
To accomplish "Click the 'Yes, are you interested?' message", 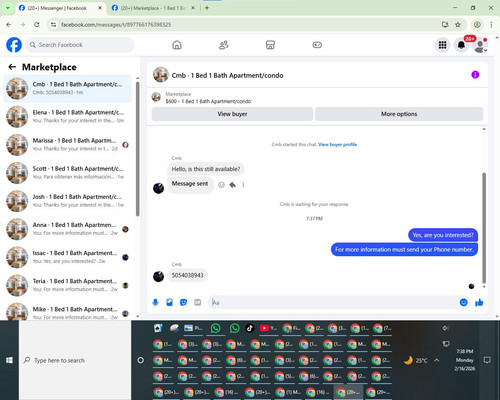I will pyautogui.click(x=443, y=235).
